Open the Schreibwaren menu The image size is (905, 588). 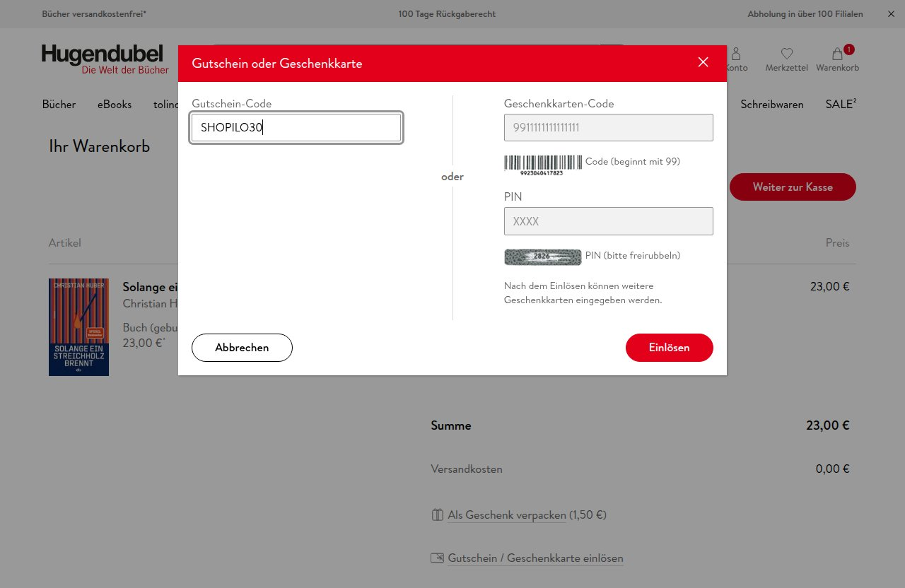click(x=772, y=105)
